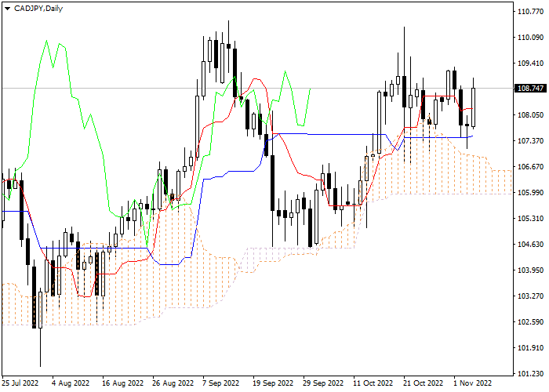This screenshot has width=549, height=392.
Task: Click the 104.630 price axis label
Action: [530, 245]
